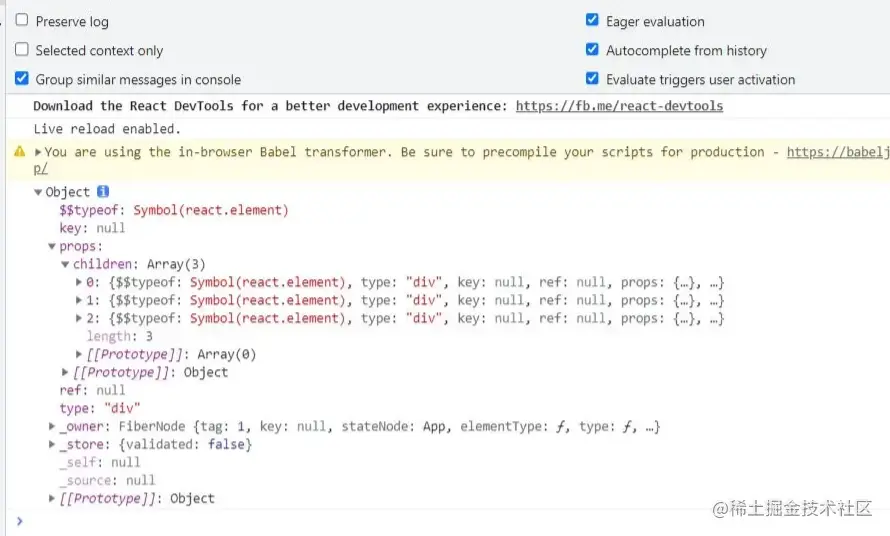
Task: Expand children array item 2
Action: tap(79, 318)
